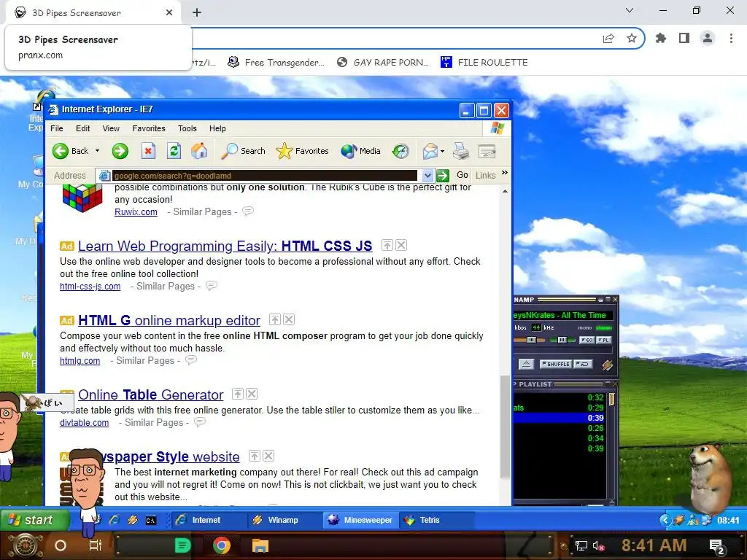Viewport: 747px width, 560px height.
Task: Open Chrome side panel icon
Action: click(x=684, y=38)
